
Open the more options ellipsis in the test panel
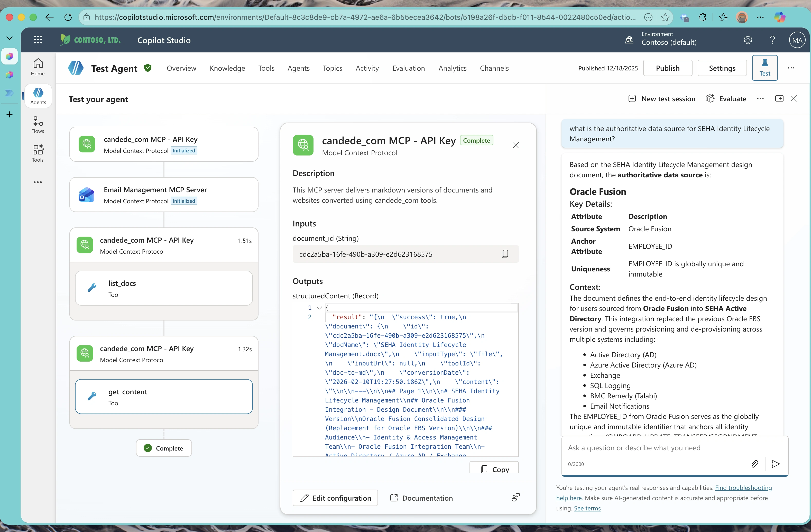point(760,98)
